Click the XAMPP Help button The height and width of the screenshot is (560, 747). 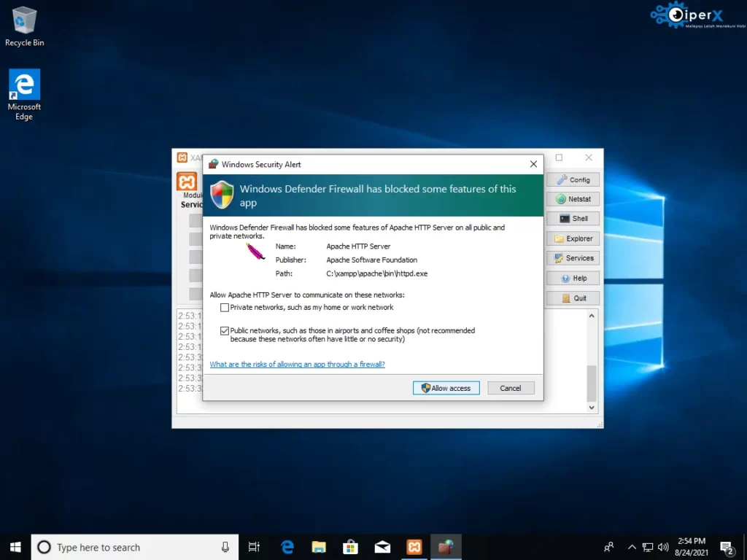pos(573,278)
